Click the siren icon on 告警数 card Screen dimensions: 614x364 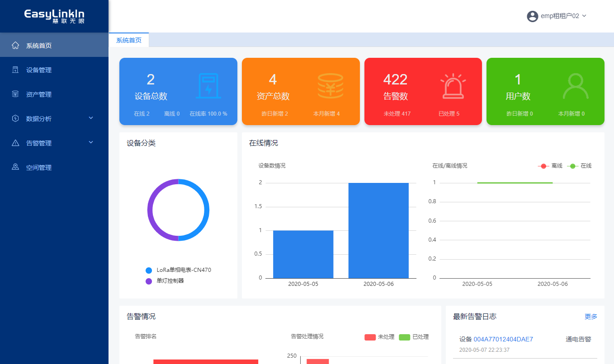[x=453, y=86]
